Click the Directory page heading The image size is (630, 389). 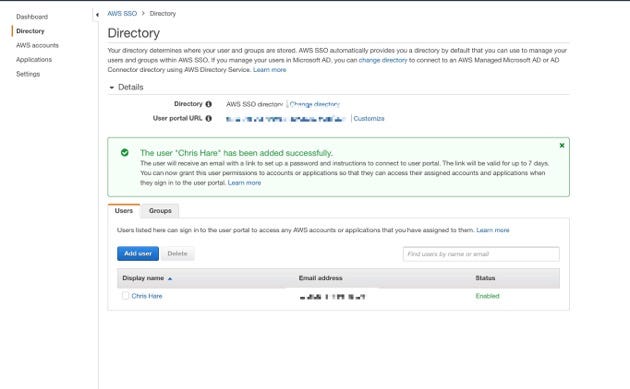(134, 33)
